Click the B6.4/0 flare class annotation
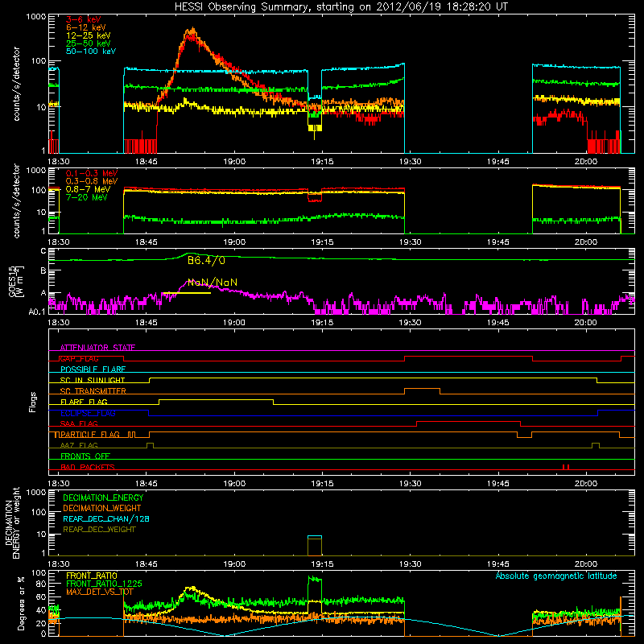This screenshot has height=644, width=644. (x=206, y=260)
